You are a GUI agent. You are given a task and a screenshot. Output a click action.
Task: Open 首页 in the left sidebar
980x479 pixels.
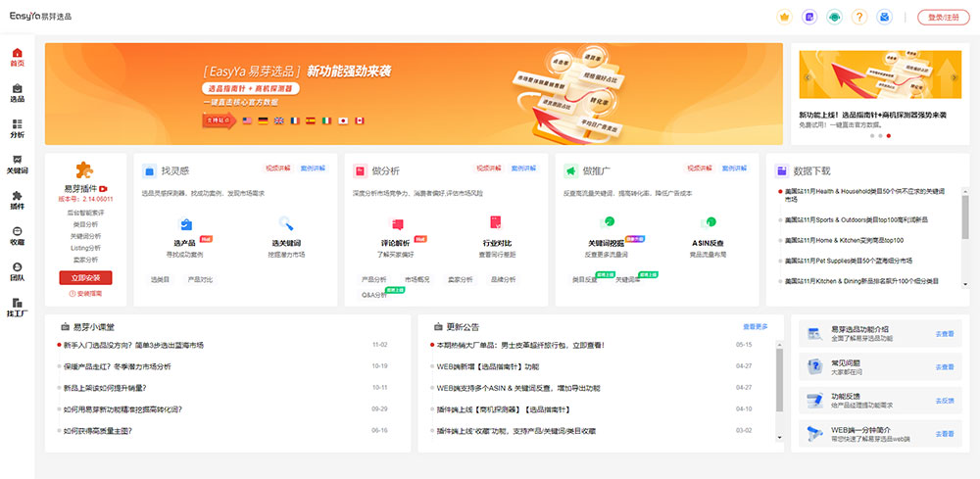pos(18,57)
